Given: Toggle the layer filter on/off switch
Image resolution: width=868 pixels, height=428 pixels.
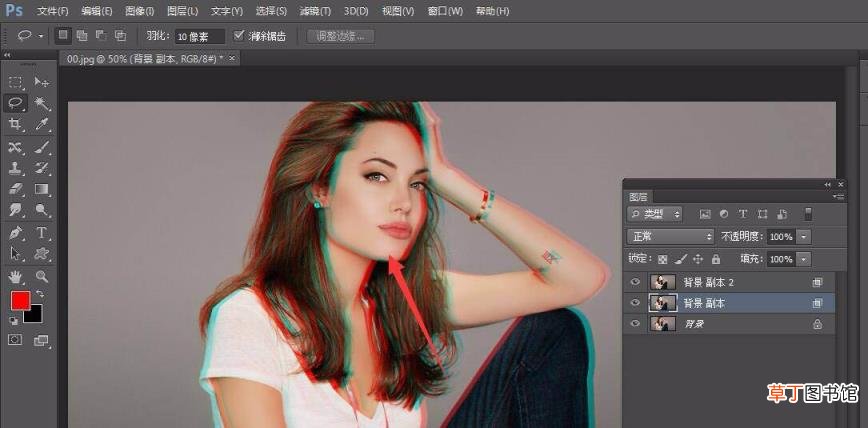Looking at the screenshot, I should (809, 214).
